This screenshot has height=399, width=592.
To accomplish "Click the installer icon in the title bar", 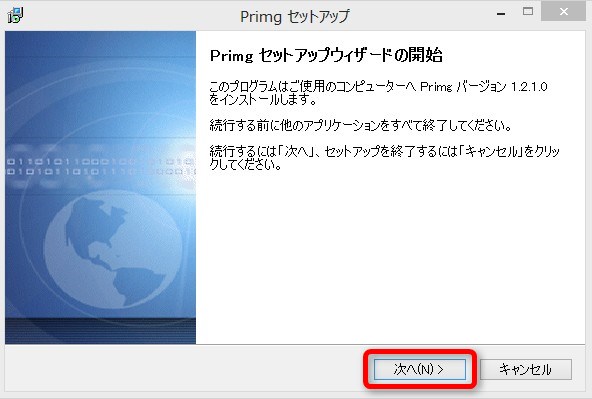I will (15, 15).
